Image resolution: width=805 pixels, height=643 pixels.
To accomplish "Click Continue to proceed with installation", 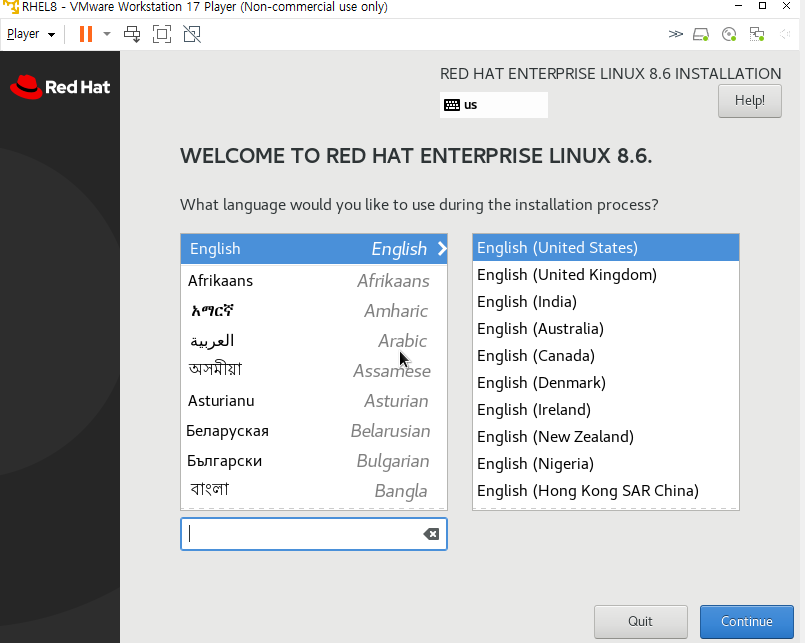I will click(746, 621).
